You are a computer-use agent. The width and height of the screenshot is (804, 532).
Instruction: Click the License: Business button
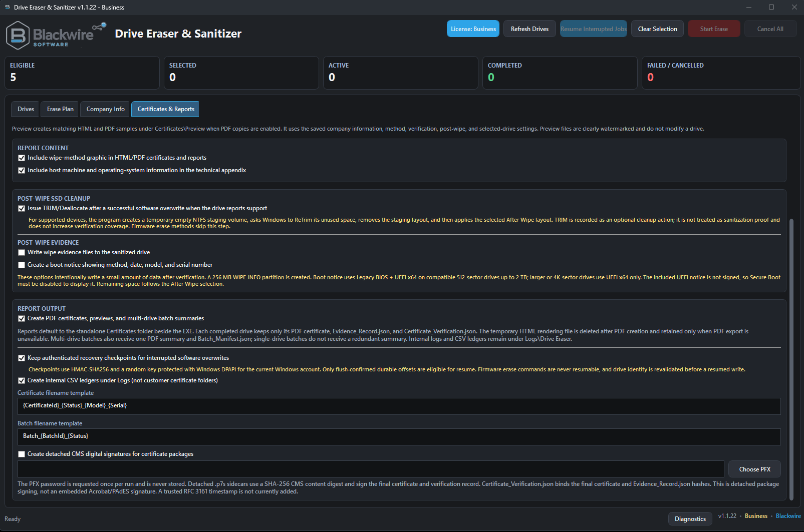473,29
